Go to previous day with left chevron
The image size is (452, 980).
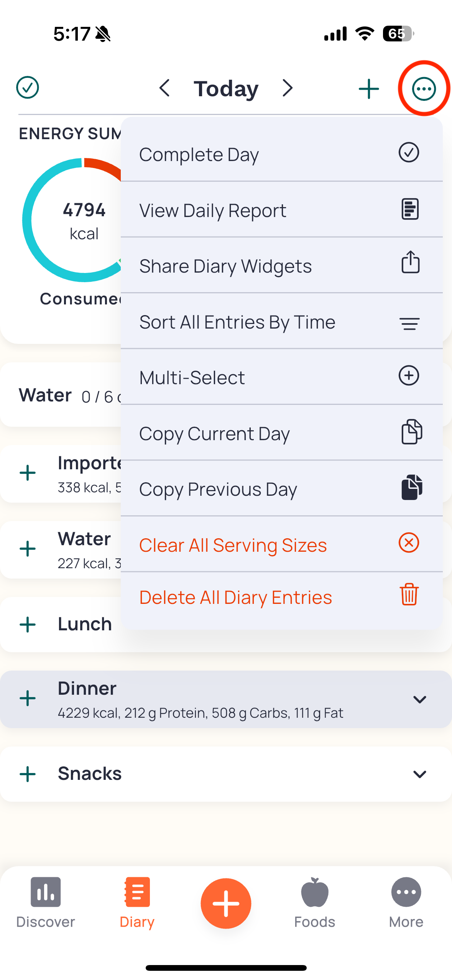(164, 88)
